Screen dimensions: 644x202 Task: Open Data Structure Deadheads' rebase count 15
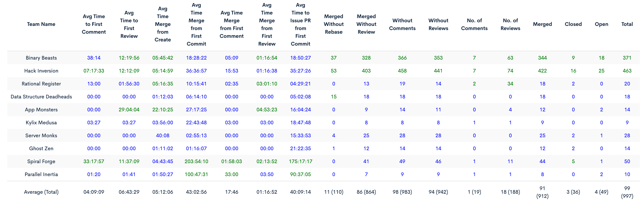pos(334,97)
